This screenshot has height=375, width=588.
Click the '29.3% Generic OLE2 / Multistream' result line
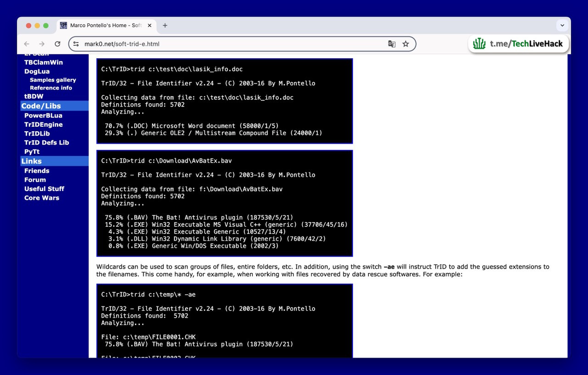[213, 133]
